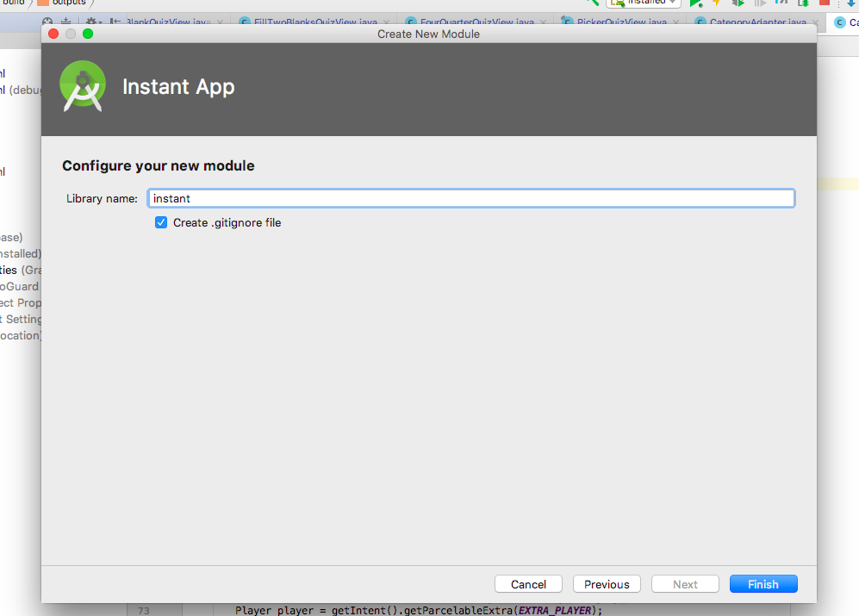Screen dimensions: 859x616
Task: Click the green Run app icon
Action: [x=695, y=4]
